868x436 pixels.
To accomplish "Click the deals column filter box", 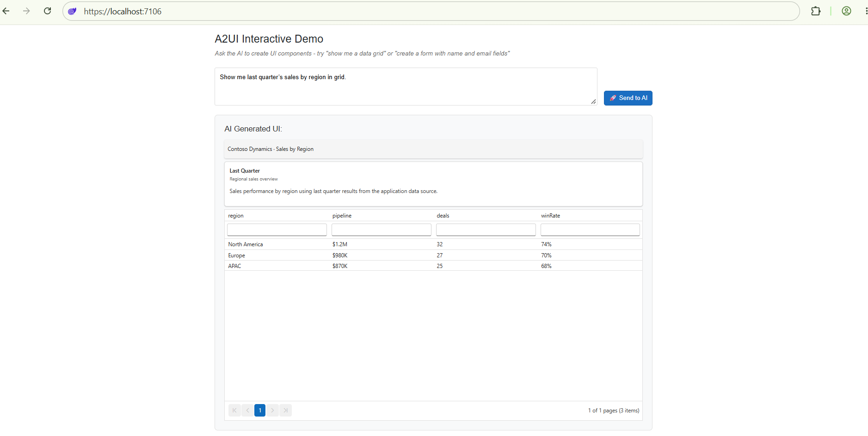I will (x=486, y=230).
